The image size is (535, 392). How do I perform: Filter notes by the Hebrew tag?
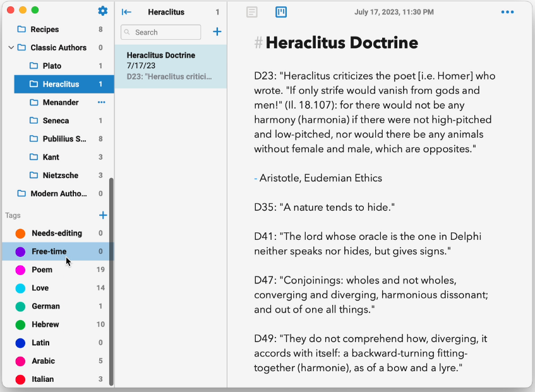point(45,324)
